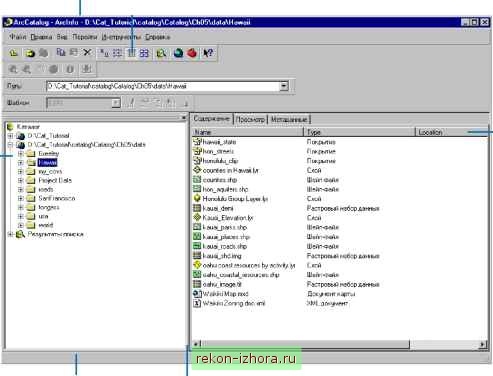
Task: Click the hawaii_state coverage icon
Action: coord(197,142)
